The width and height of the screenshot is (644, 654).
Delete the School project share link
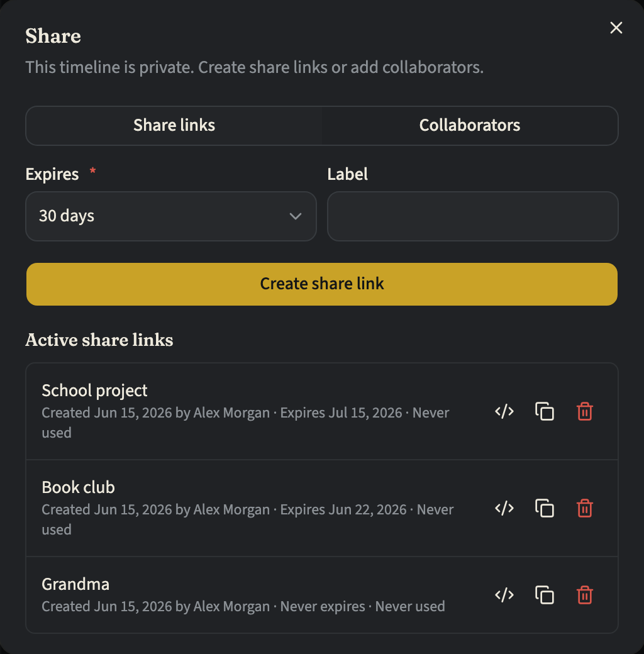pos(585,412)
